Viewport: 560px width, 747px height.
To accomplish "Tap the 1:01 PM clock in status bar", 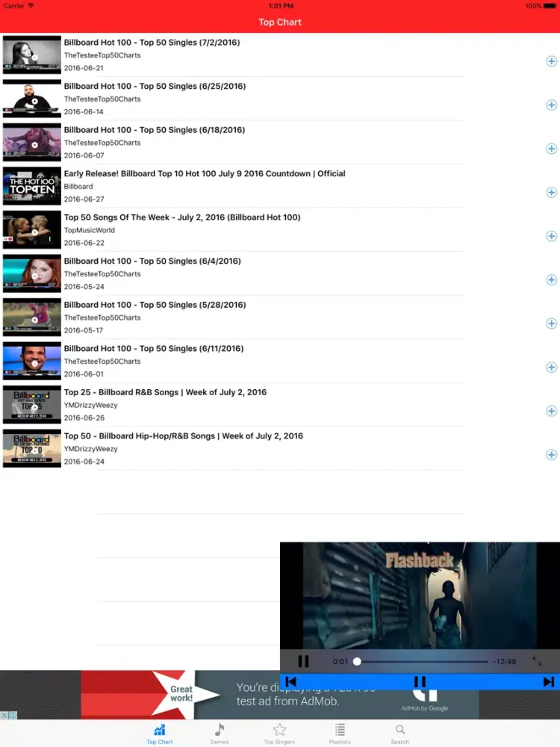I will pos(281,6).
